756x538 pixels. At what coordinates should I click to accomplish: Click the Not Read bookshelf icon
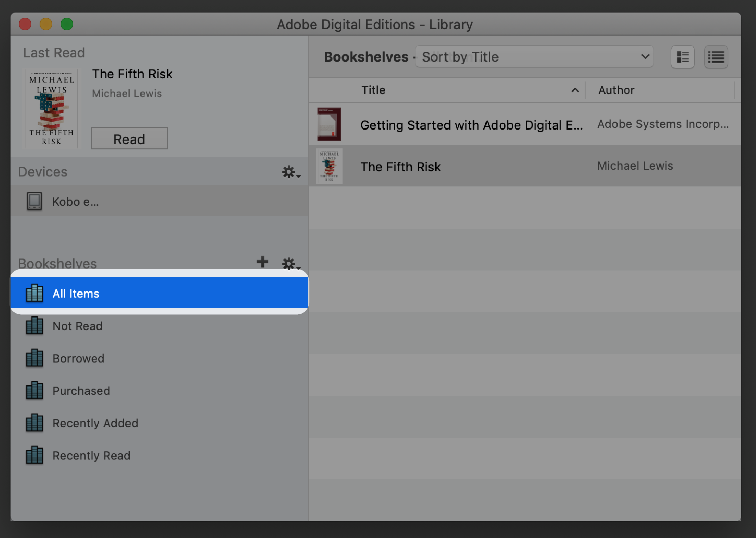pyautogui.click(x=35, y=325)
